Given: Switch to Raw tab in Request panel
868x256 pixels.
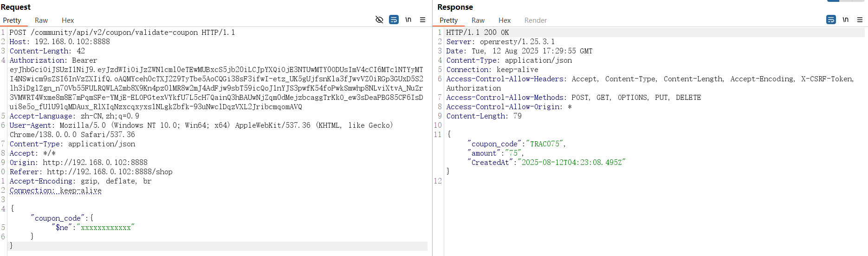Looking at the screenshot, I should 41,20.
